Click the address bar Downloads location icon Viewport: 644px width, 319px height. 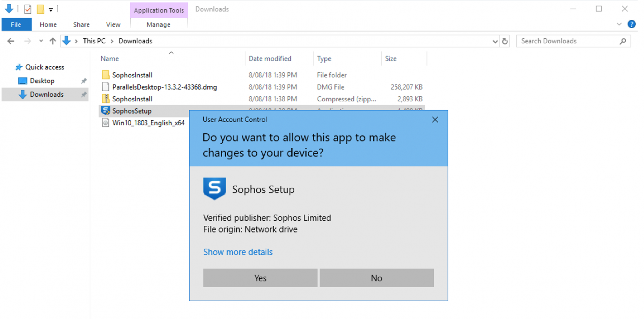(67, 41)
